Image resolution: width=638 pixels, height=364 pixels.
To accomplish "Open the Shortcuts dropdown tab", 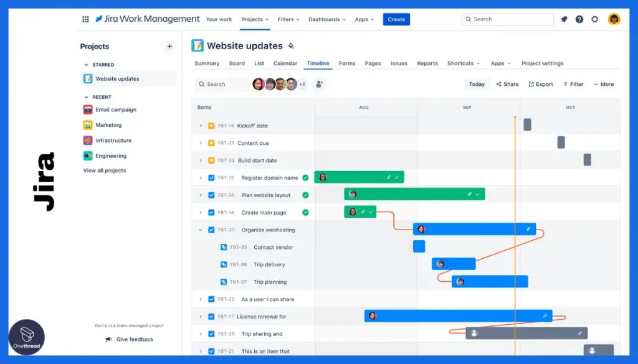I will point(464,63).
